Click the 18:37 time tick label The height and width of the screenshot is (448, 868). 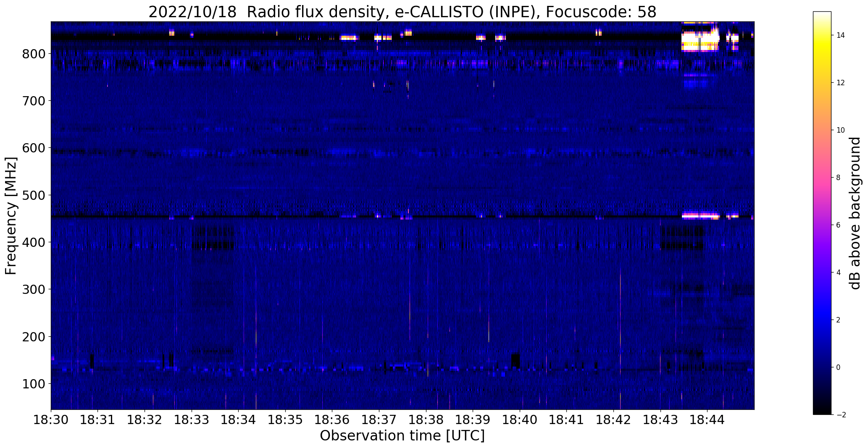point(379,419)
